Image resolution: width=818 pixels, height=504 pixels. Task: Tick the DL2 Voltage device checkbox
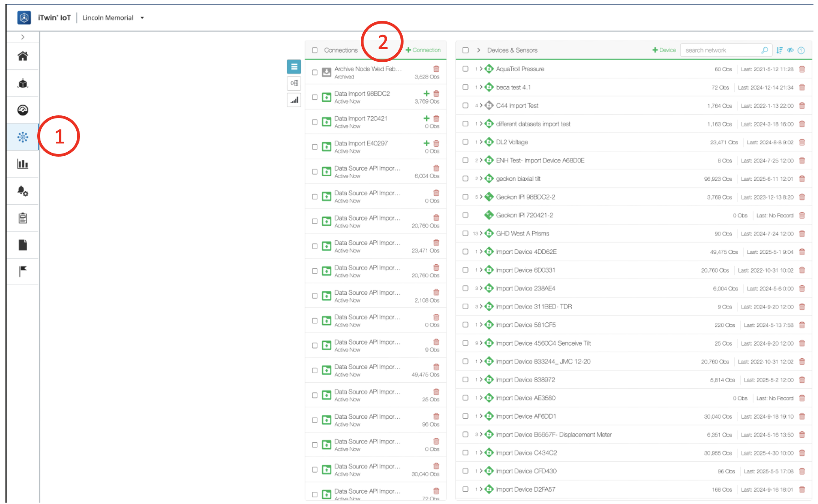(x=465, y=142)
